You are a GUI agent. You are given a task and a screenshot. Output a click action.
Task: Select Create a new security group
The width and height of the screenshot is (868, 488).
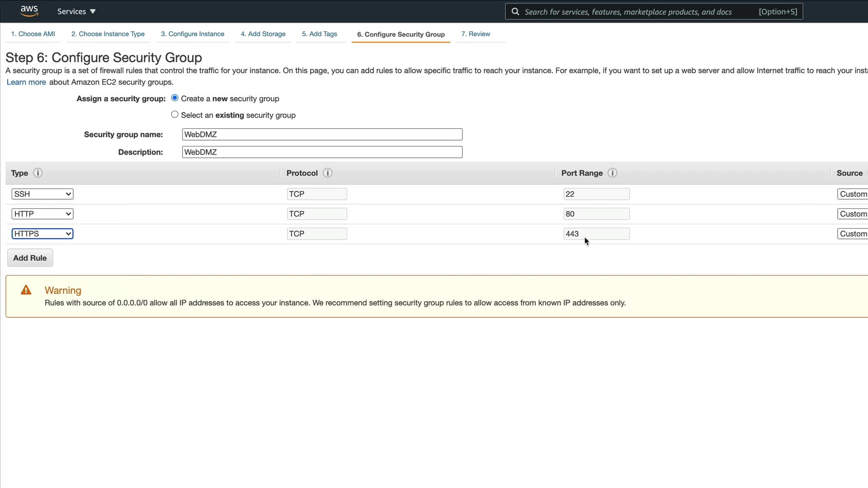[175, 98]
